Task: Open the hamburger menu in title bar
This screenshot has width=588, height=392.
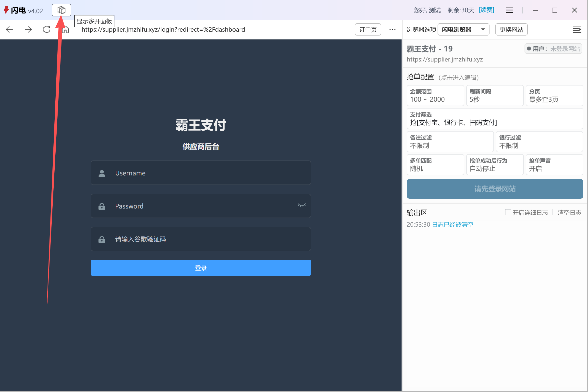Action: point(509,10)
